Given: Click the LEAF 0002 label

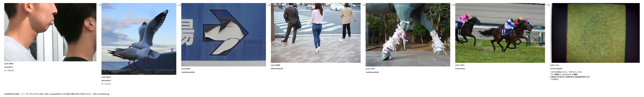Looking at the screenshot, I should tap(9, 64).
